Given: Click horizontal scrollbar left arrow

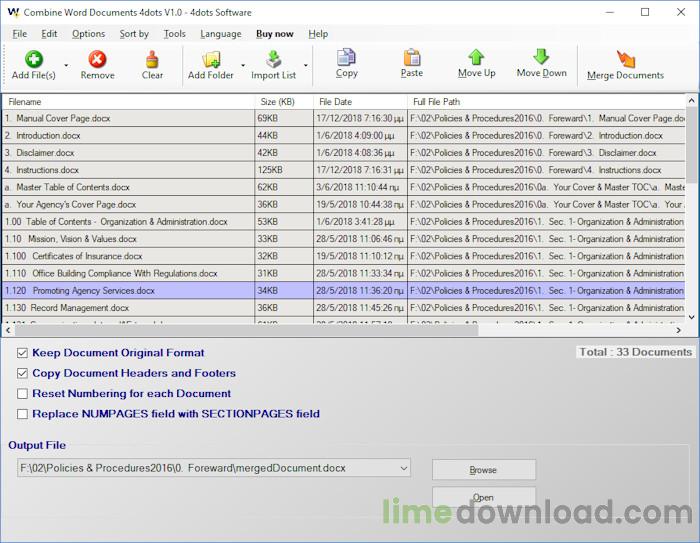Looking at the screenshot, I should click(8, 330).
